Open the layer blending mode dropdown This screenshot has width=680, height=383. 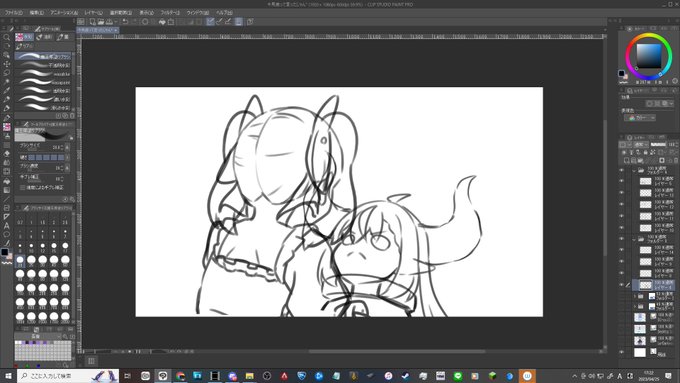[641, 144]
